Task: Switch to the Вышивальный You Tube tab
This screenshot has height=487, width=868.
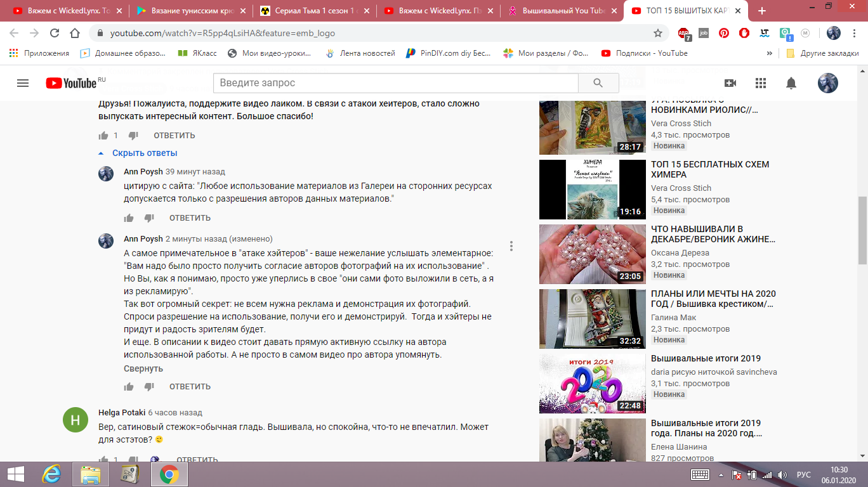Action: pyautogui.click(x=558, y=11)
